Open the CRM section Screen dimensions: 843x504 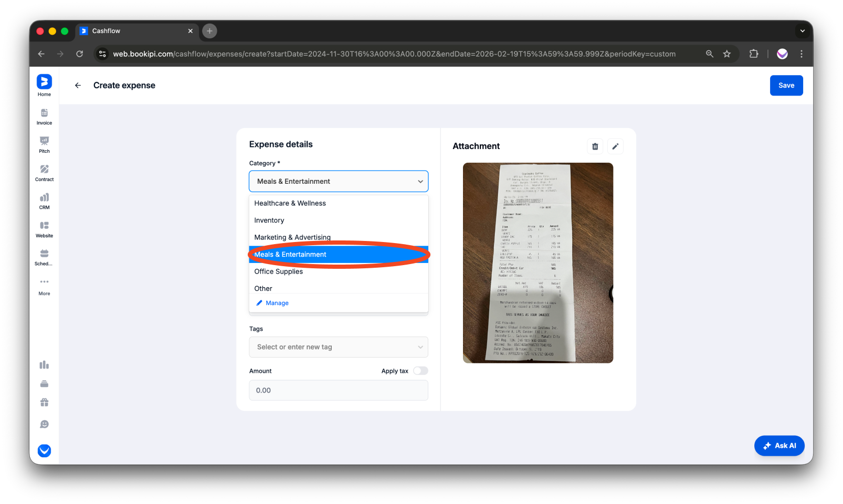pos(44,202)
